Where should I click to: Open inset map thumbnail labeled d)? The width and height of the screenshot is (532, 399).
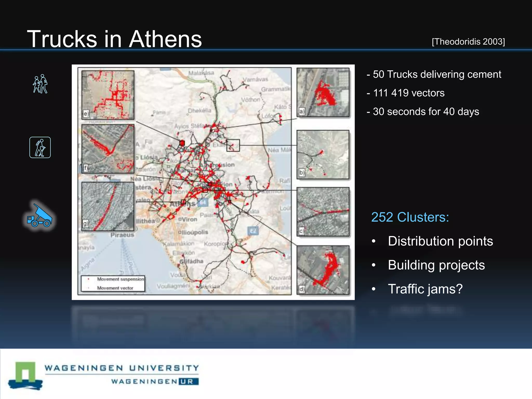[x=323, y=270]
